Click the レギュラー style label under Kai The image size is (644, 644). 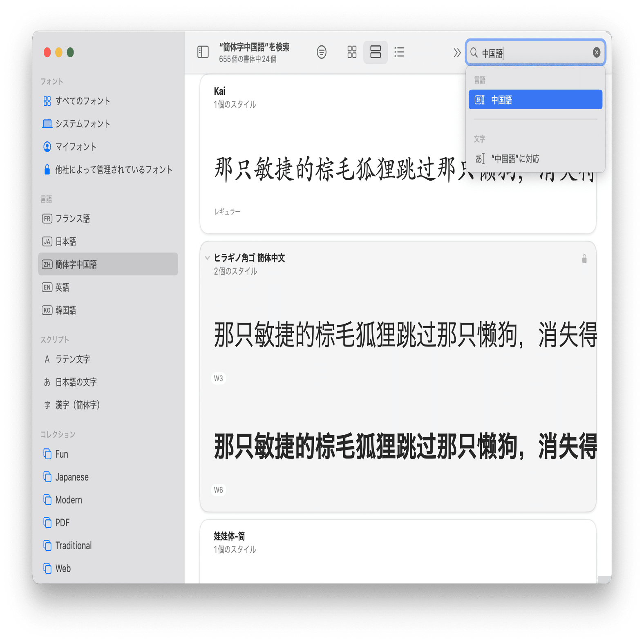click(227, 212)
